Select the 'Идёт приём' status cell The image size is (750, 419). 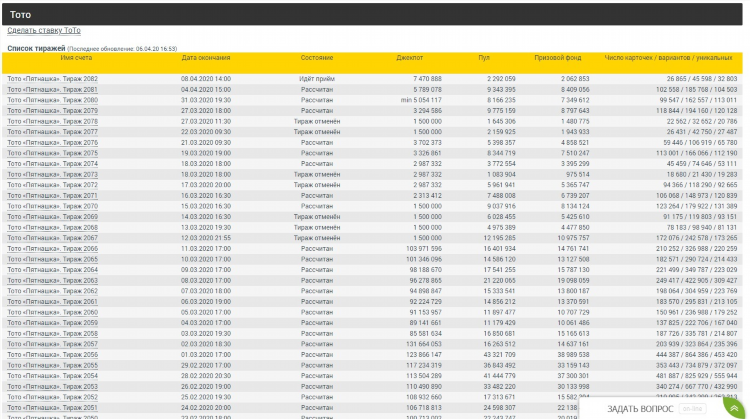point(317,79)
